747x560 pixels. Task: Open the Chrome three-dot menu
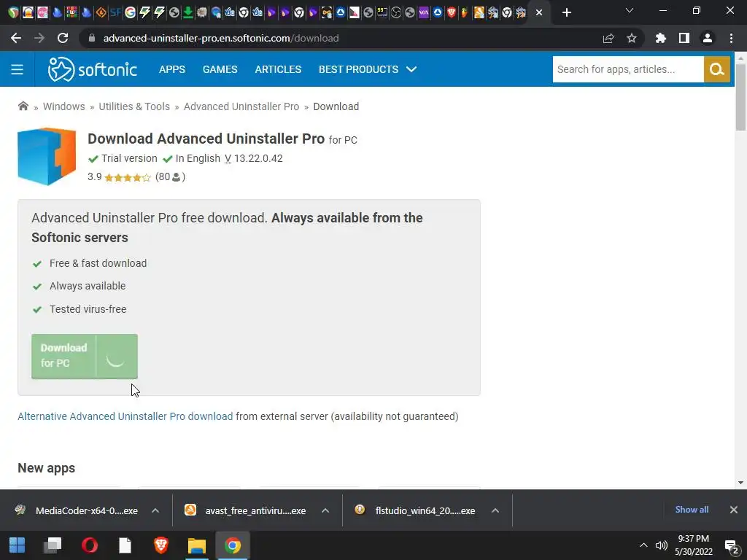point(731,38)
